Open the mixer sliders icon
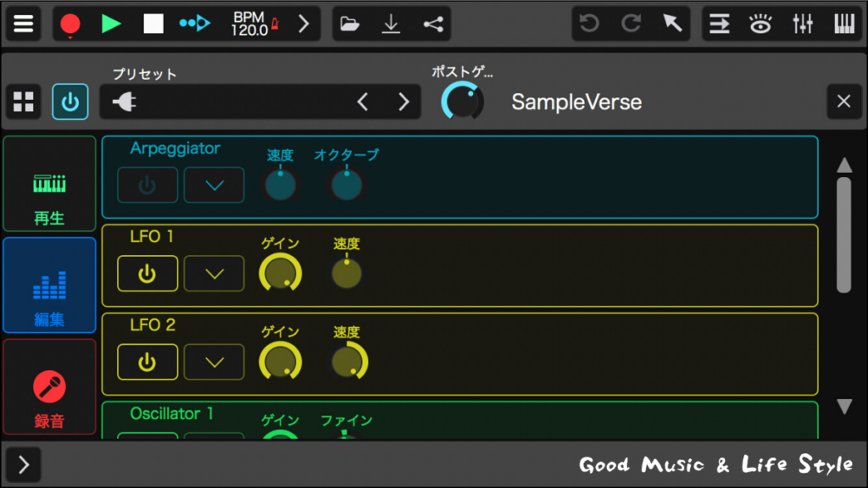Screen dimensions: 868x488 802,24
